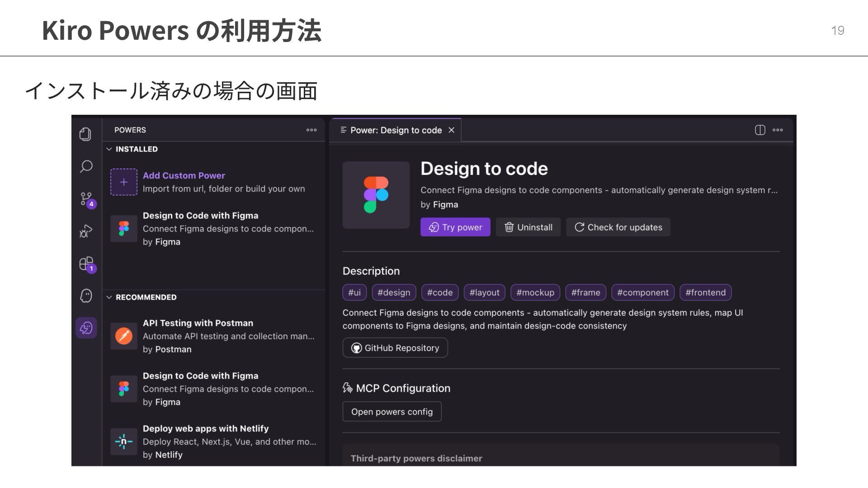Open the Powers panel more actions menu

(311, 130)
